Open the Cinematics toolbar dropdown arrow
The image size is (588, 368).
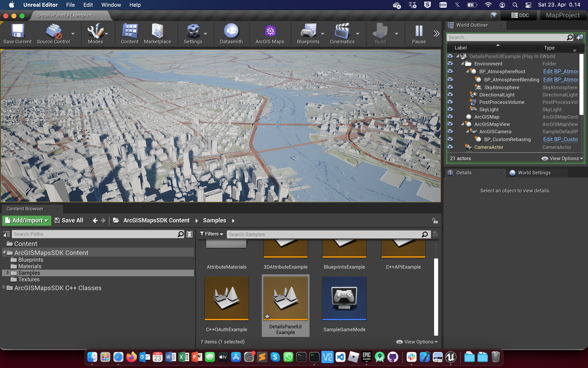(x=358, y=34)
